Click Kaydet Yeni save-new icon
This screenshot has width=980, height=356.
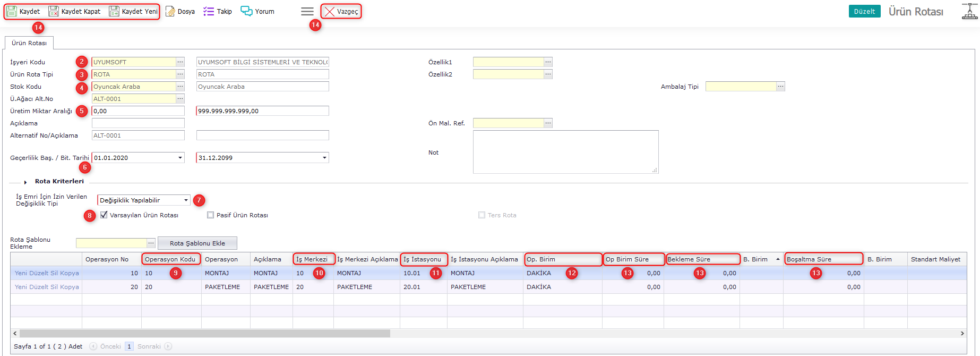tap(114, 11)
